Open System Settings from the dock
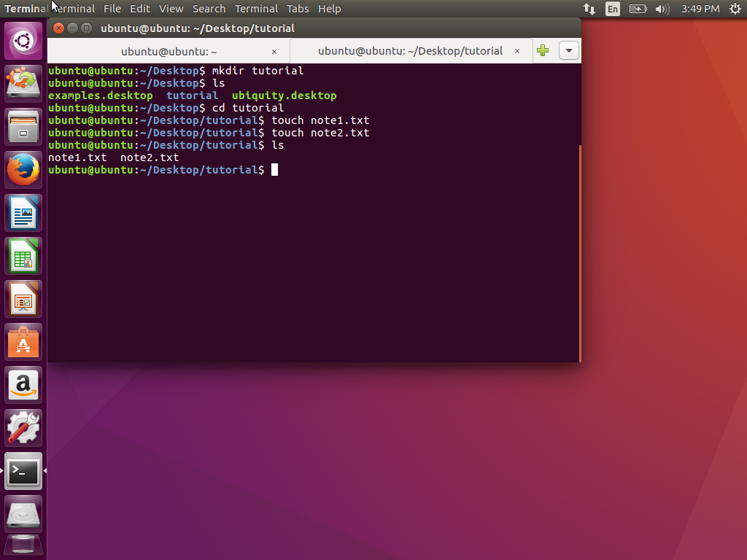Screen dimensions: 747x560 (x=23, y=427)
